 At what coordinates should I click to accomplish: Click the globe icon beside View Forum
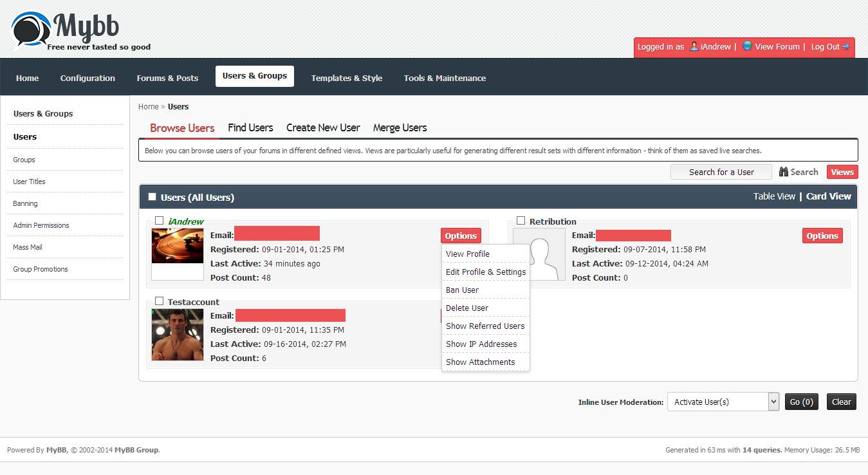click(747, 46)
